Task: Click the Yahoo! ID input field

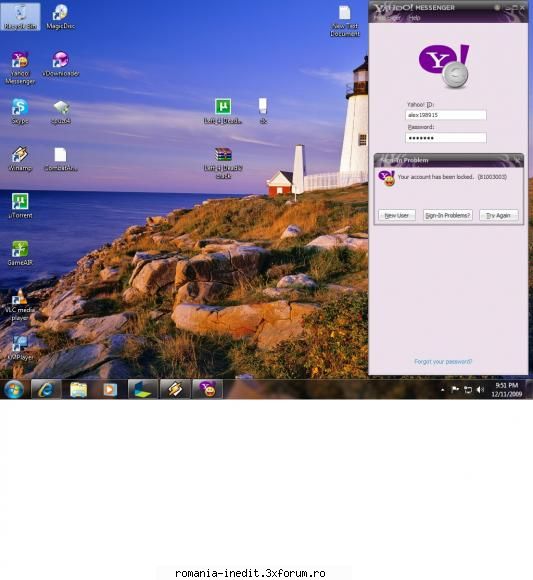Action: coord(446,115)
